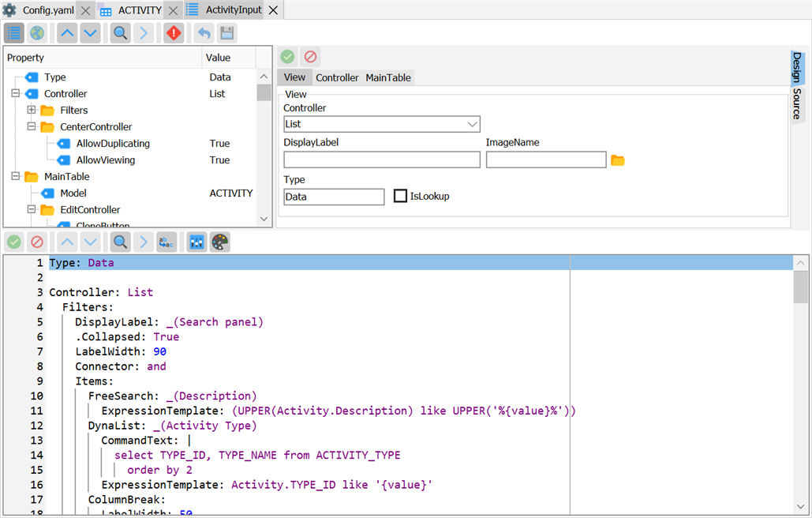
Task: Close the ACTIVITY tab
Action: (174, 10)
